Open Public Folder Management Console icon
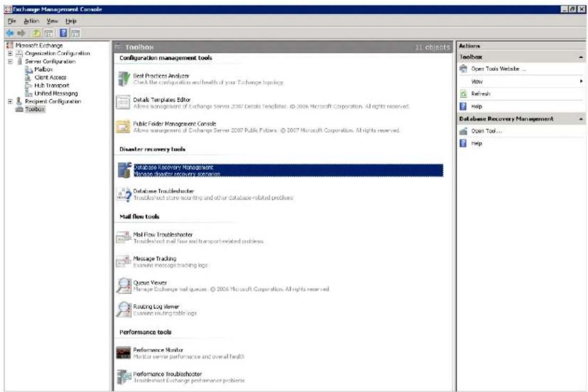The height and width of the screenshot is (392, 588). pyautogui.click(x=123, y=127)
